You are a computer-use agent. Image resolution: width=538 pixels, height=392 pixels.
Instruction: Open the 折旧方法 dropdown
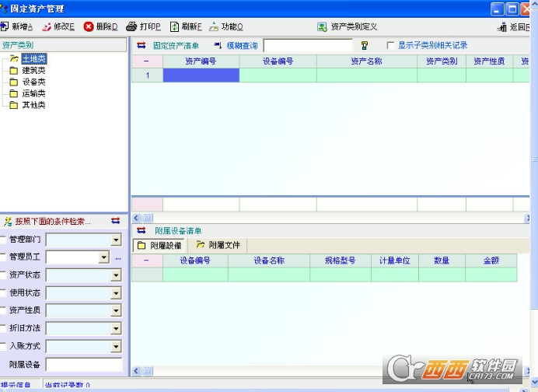117,329
